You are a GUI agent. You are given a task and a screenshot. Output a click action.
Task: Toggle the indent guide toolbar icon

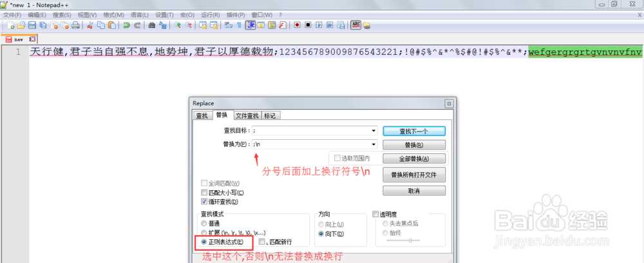(250, 25)
